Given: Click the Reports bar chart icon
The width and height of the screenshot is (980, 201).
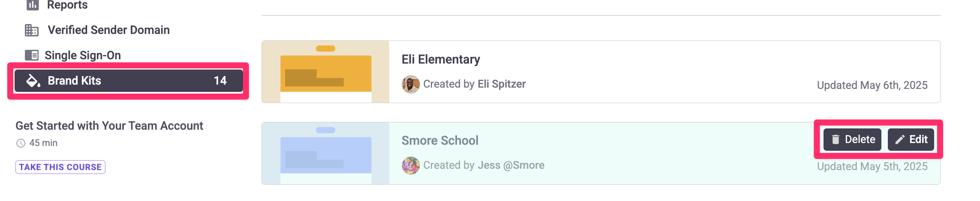Looking at the screenshot, I should point(33,5).
